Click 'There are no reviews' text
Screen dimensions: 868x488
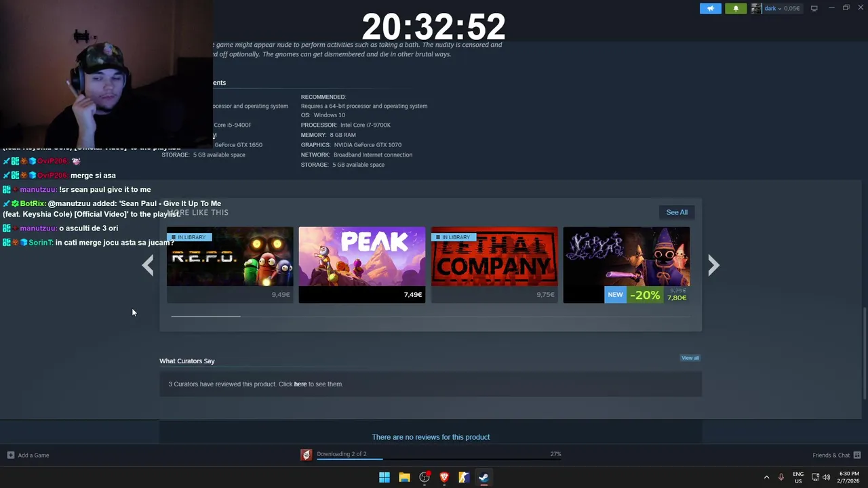point(431,437)
